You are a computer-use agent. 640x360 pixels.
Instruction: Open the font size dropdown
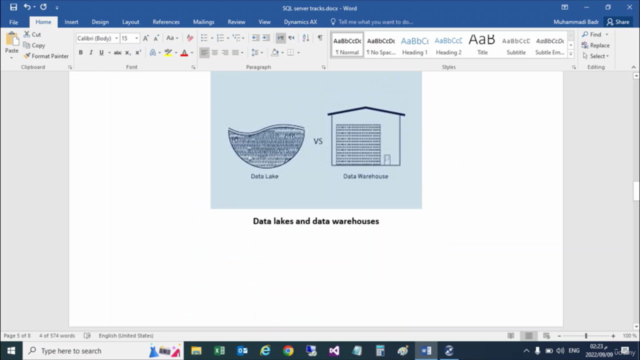(x=136, y=38)
